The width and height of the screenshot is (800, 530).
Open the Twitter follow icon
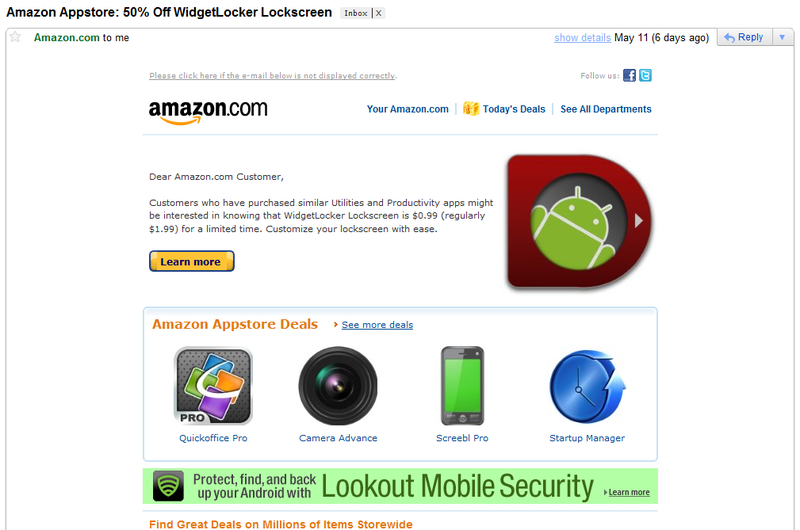click(645, 75)
